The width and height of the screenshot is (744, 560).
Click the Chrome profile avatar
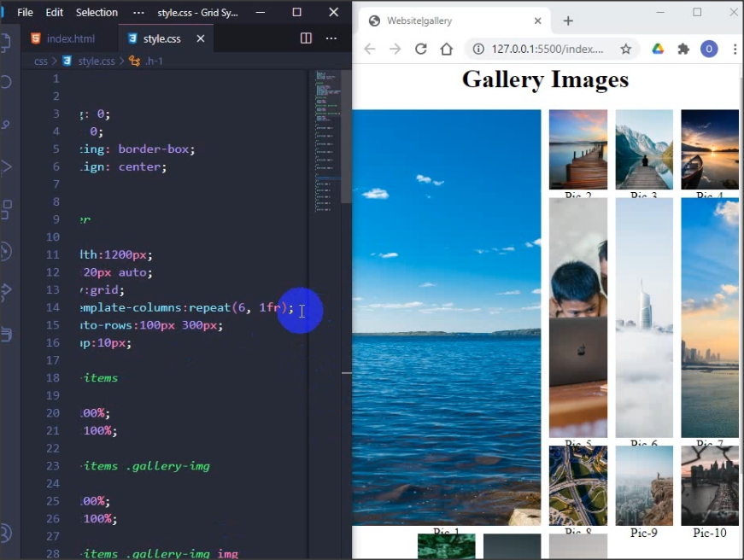pyautogui.click(x=709, y=49)
